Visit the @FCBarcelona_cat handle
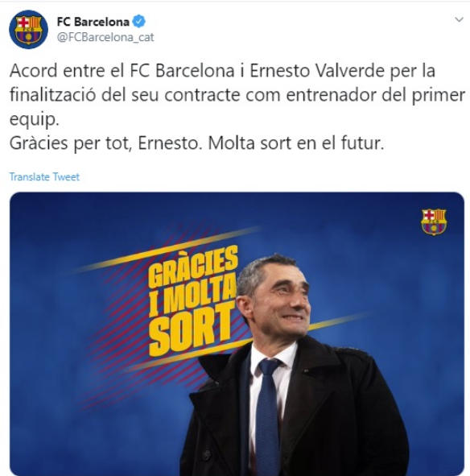The width and height of the screenshot is (470, 476). 105,37
